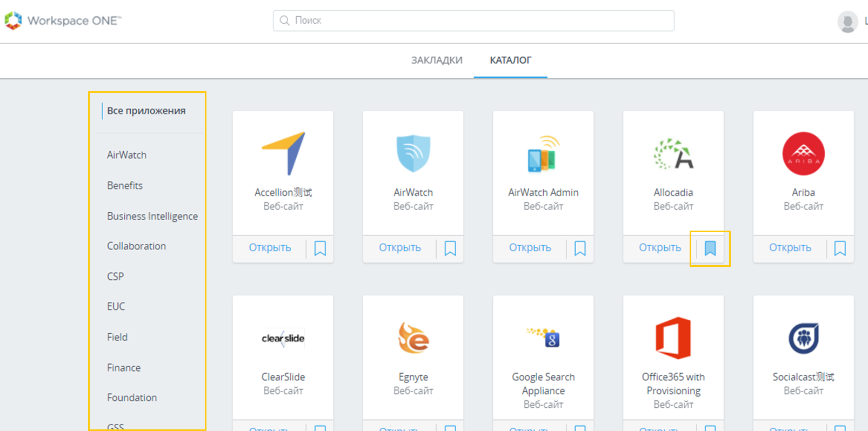Select the Benefits category
Viewport: 868px width, 431px height.
[125, 185]
